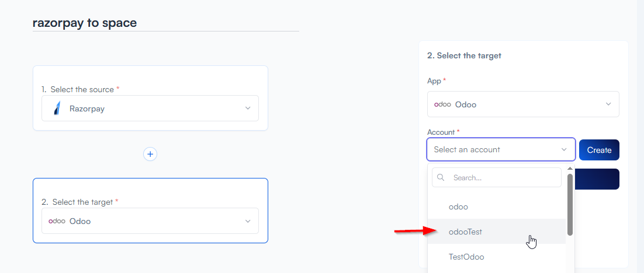Expand the Razorpay source dropdown chevron

248,108
